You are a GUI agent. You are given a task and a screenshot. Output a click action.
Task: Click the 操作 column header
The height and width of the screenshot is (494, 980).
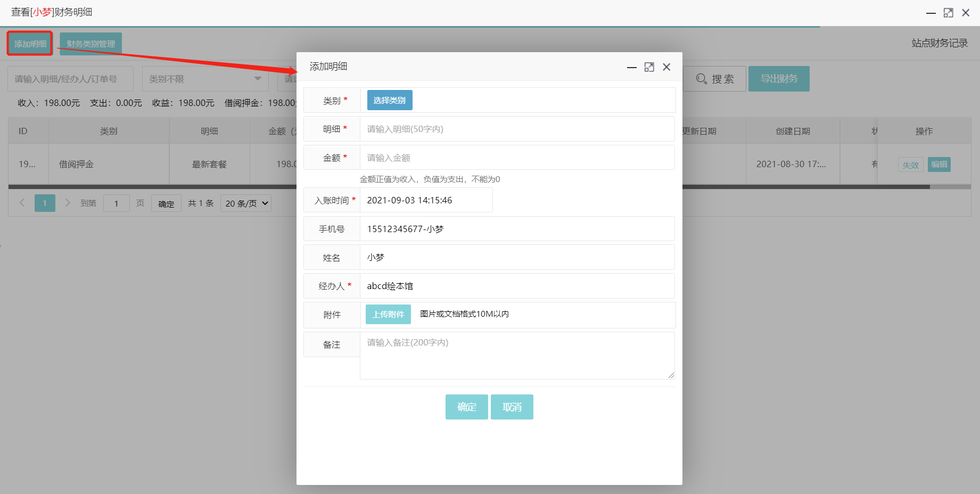tap(924, 131)
